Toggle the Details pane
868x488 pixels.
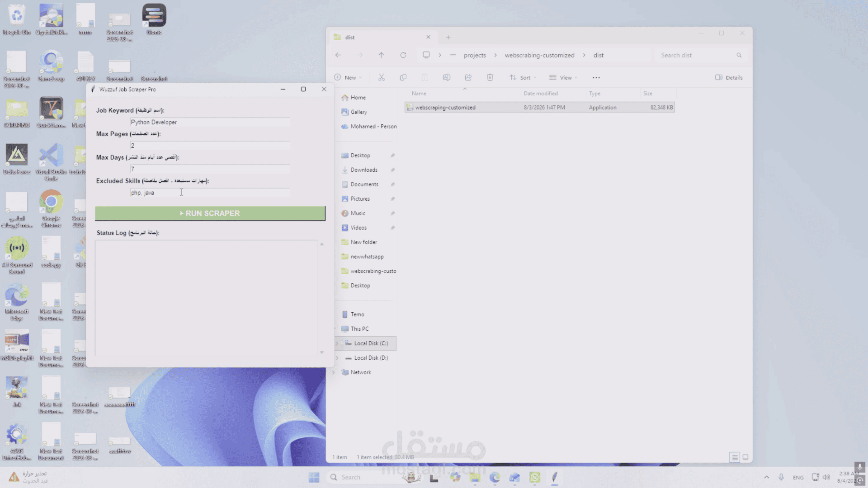pyautogui.click(x=729, y=78)
